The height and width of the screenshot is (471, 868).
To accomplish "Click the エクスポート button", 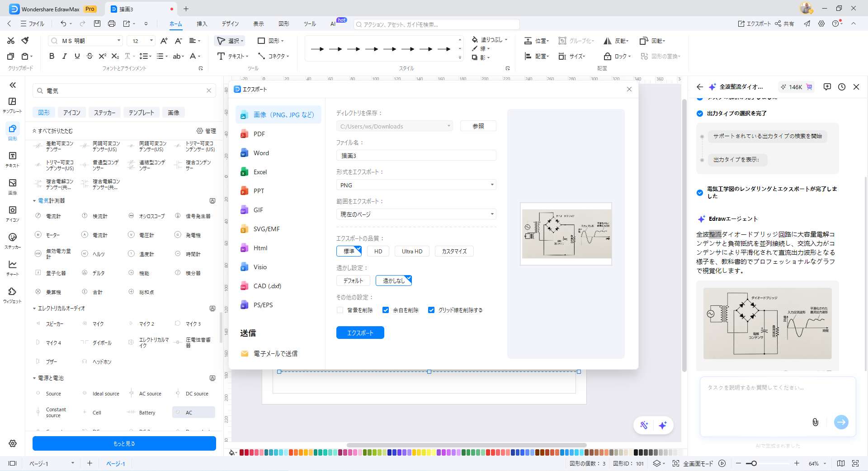I will [x=360, y=333].
